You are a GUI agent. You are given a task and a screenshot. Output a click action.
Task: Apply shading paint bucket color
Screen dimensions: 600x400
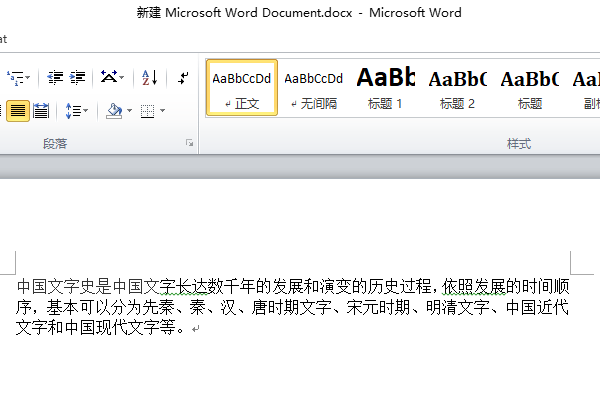114,111
